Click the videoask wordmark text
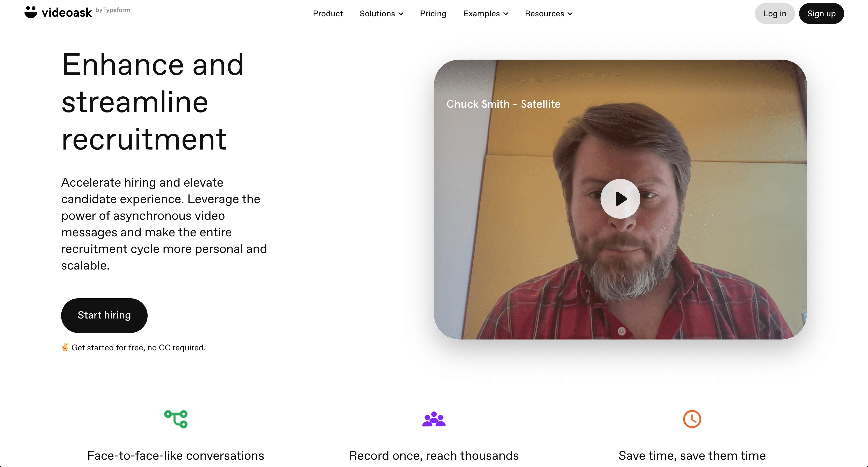 click(67, 13)
